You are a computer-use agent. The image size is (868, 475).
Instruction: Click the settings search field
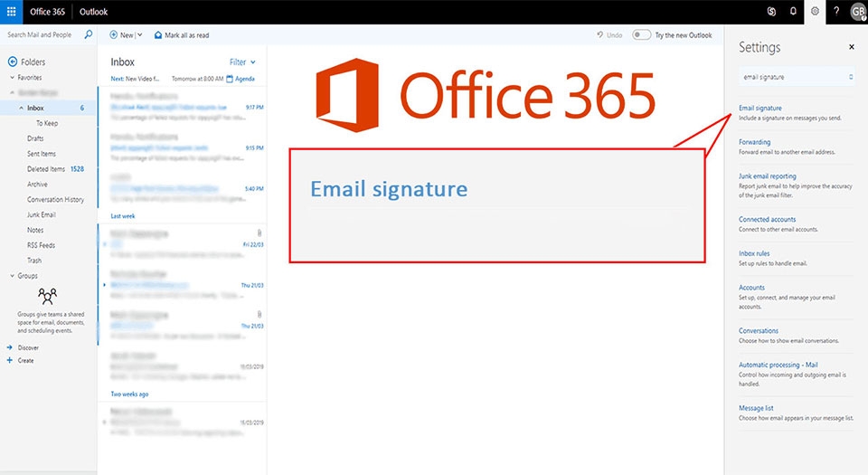point(794,78)
